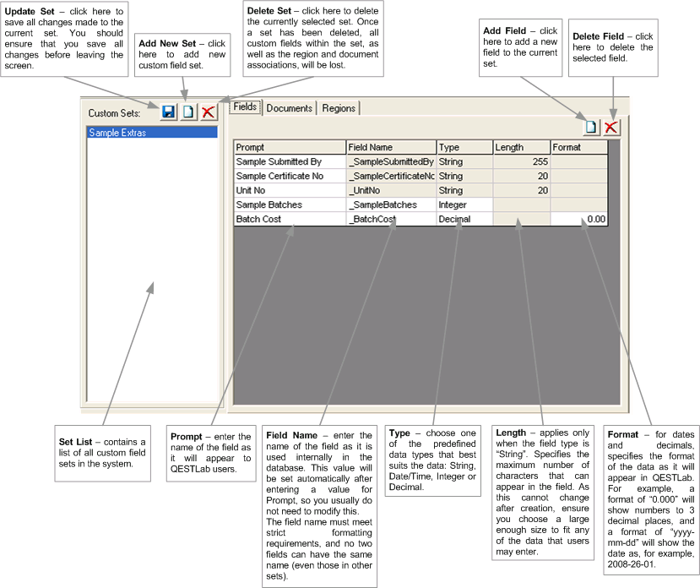Edit the Unit No length value
Screen dimensions: 700x588
coord(521,190)
